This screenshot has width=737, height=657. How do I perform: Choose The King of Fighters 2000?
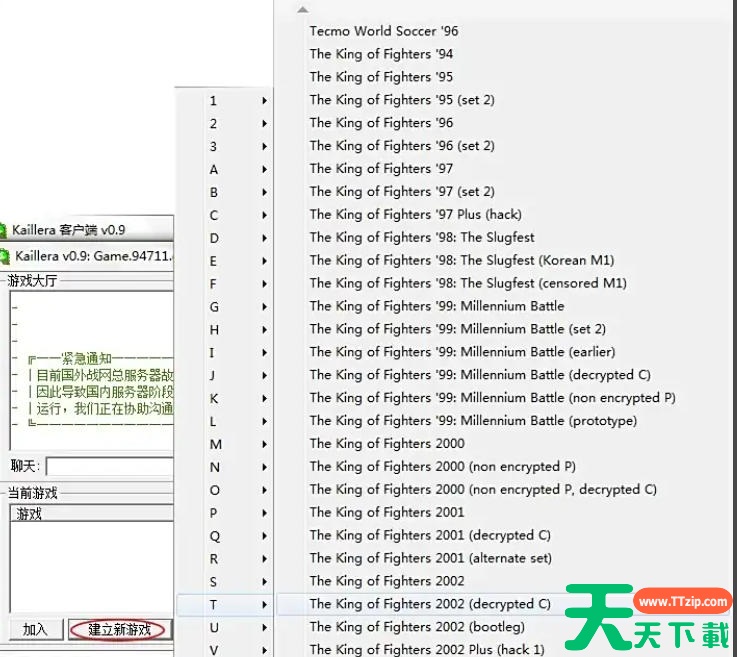[x=387, y=444]
